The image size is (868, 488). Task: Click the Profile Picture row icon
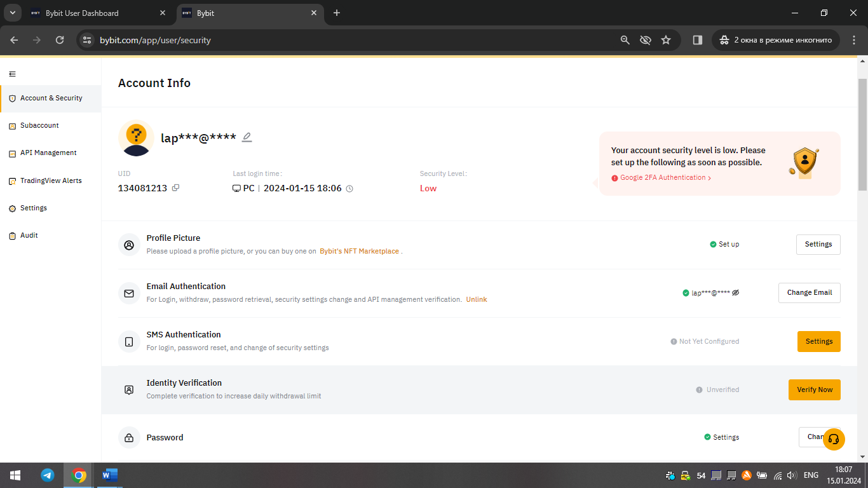[x=129, y=245]
